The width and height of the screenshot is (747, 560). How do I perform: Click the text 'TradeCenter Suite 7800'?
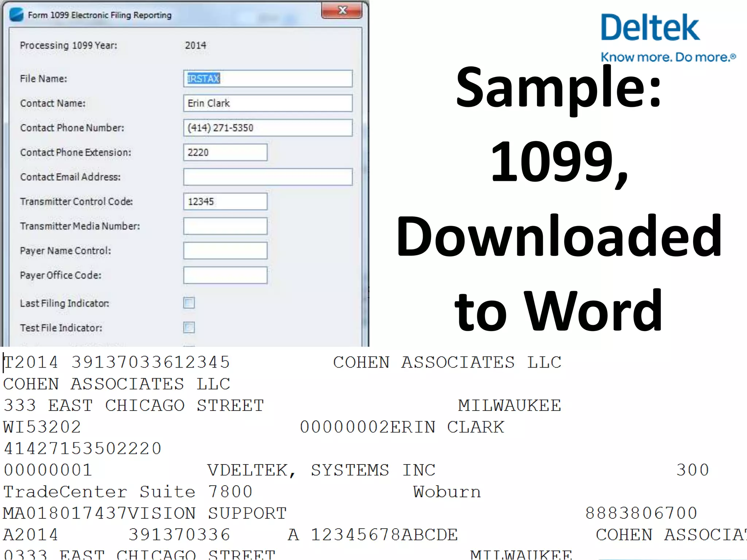point(128,491)
